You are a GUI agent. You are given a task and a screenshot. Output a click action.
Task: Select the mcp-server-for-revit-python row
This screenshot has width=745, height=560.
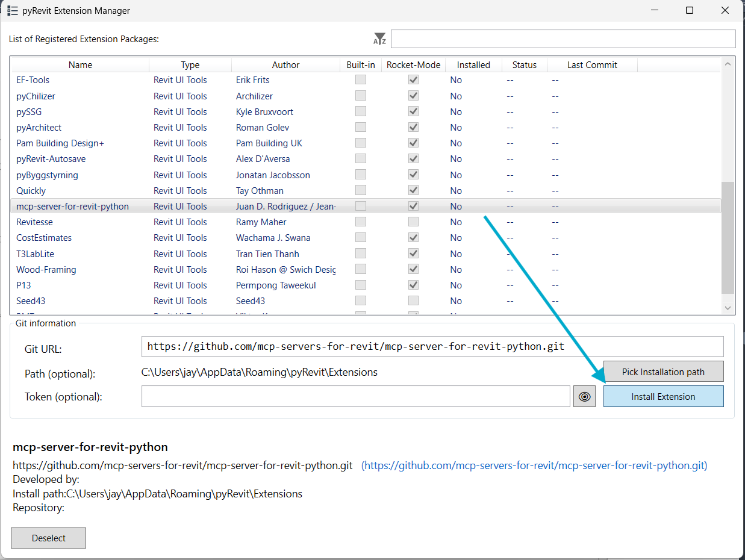[x=366, y=206]
